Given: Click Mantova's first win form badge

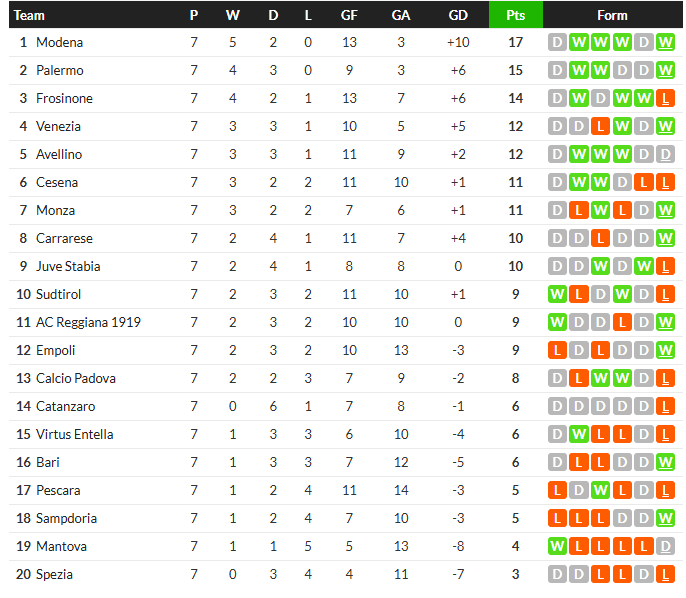Looking at the screenshot, I should [557, 547].
